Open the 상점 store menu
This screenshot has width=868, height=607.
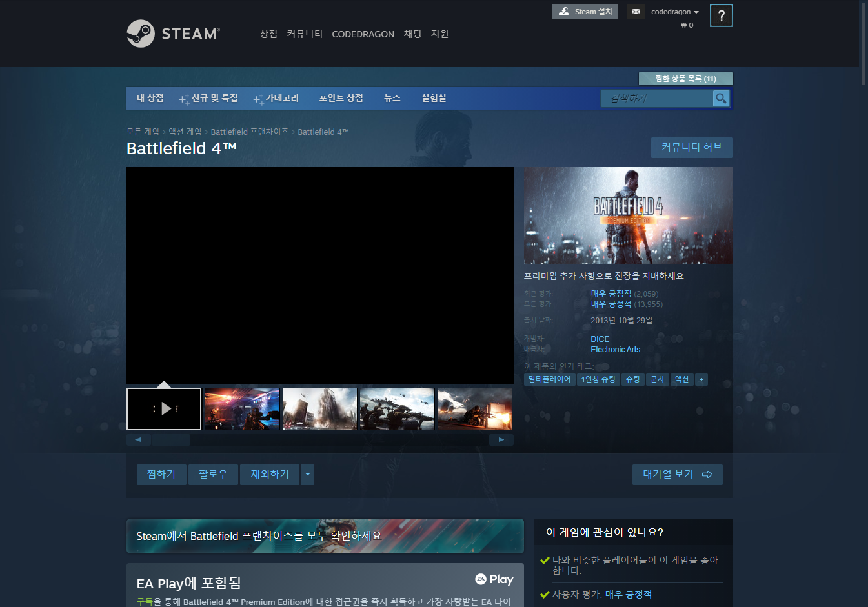pos(268,34)
